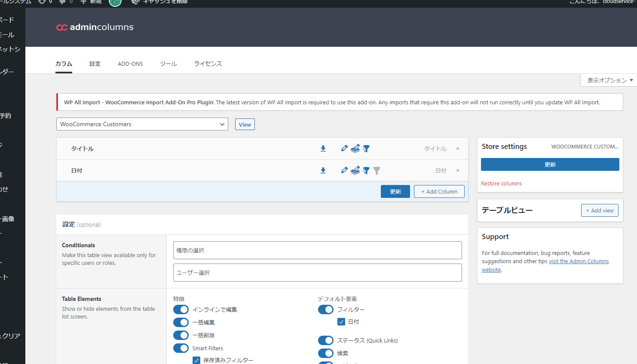Uncheck the 保存済みフィルター checkbox
637x364 pixels.
196,360
